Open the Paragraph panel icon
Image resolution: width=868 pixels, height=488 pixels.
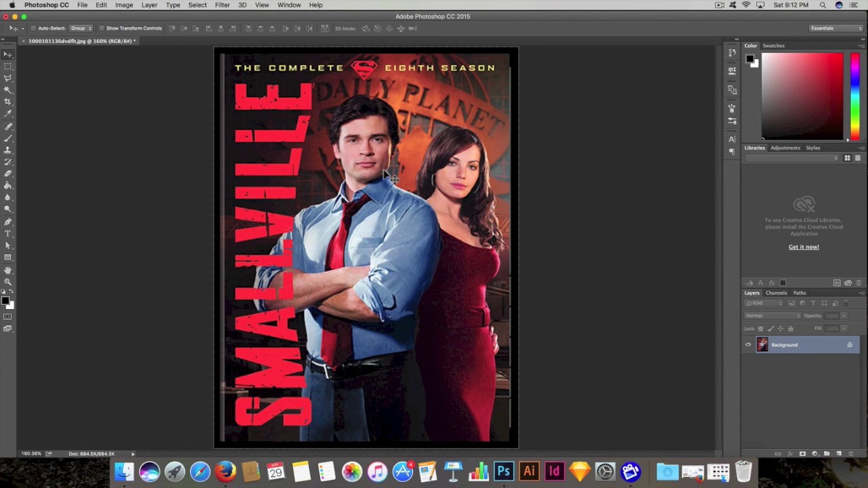coord(732,152)
